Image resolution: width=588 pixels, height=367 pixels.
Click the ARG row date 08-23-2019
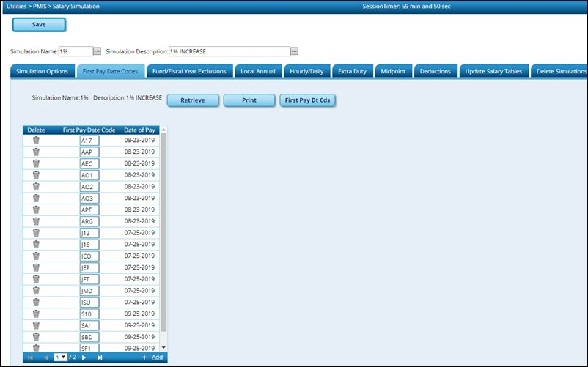point(139,221)
